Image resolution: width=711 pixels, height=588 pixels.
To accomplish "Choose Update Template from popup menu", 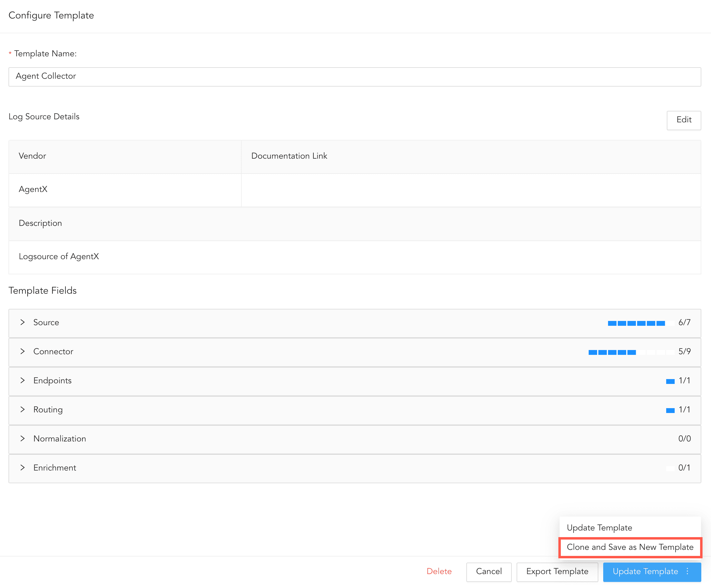I will click(599, 528).
